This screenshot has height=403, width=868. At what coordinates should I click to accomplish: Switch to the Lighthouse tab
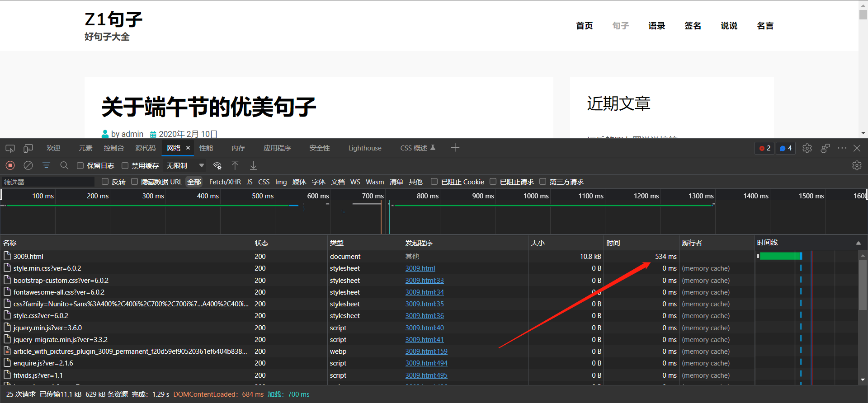(365, 148)
